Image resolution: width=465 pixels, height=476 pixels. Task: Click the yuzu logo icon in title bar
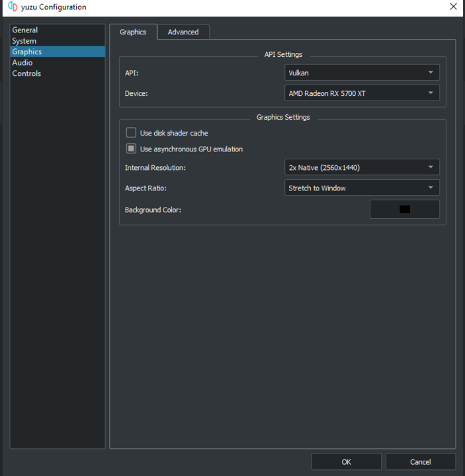pos(13,7)
